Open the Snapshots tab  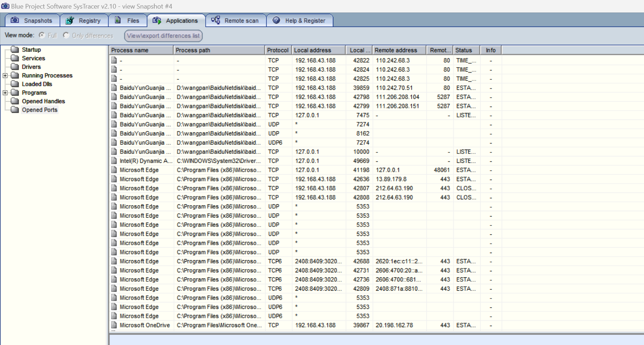[x=32, y=20]
